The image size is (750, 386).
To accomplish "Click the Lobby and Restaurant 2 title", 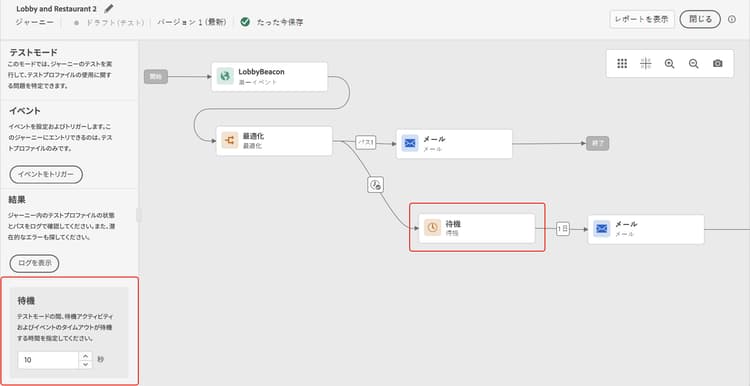I will pyautogui.click(x=56, y=9).
